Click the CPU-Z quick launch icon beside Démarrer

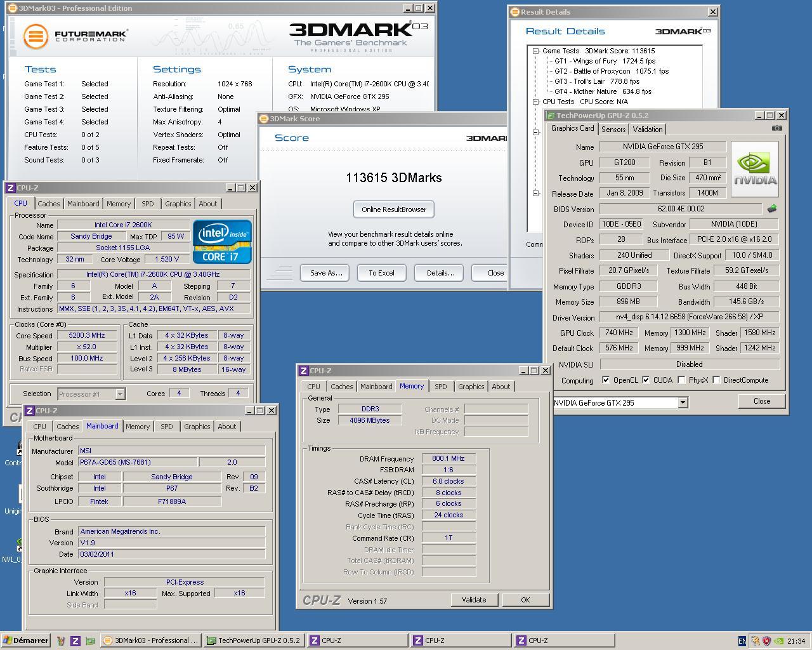click(75, 640)
